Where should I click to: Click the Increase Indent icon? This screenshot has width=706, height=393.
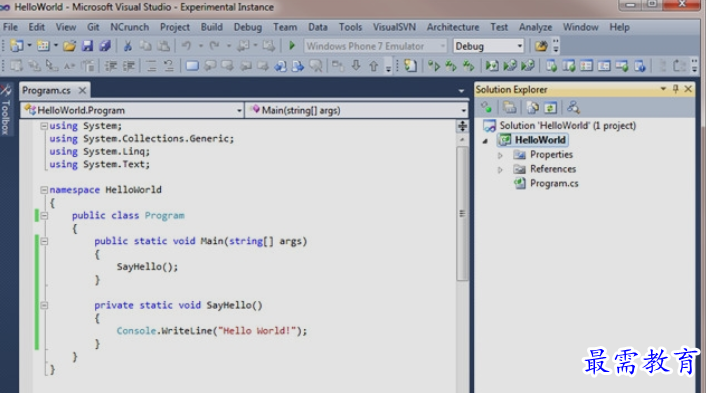(x=129, y=66)
